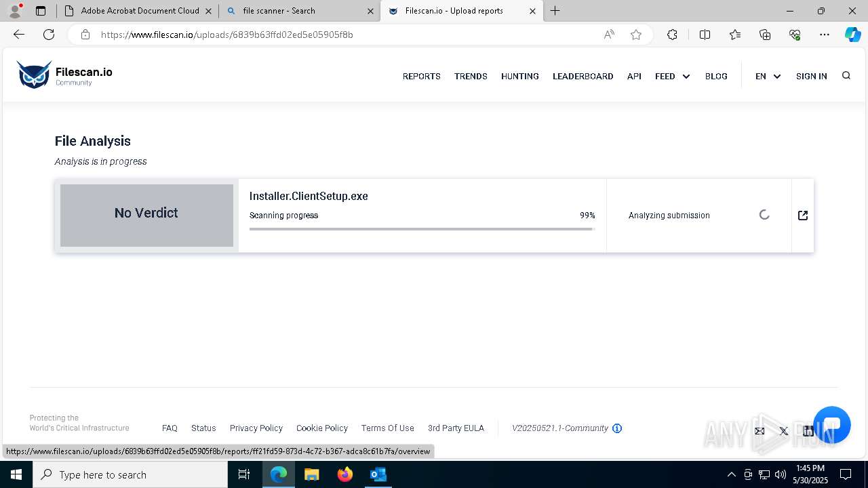This screenshot has width=868, height=488.
Task: Open Copilot sidebar icon
Action: click(x=852, y=35)
